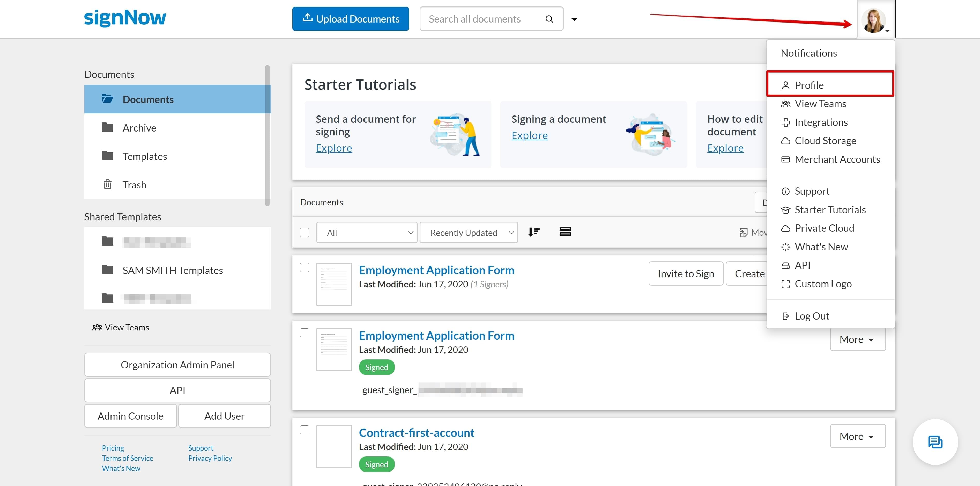Click Invite to Sign button

pos(686,273)
